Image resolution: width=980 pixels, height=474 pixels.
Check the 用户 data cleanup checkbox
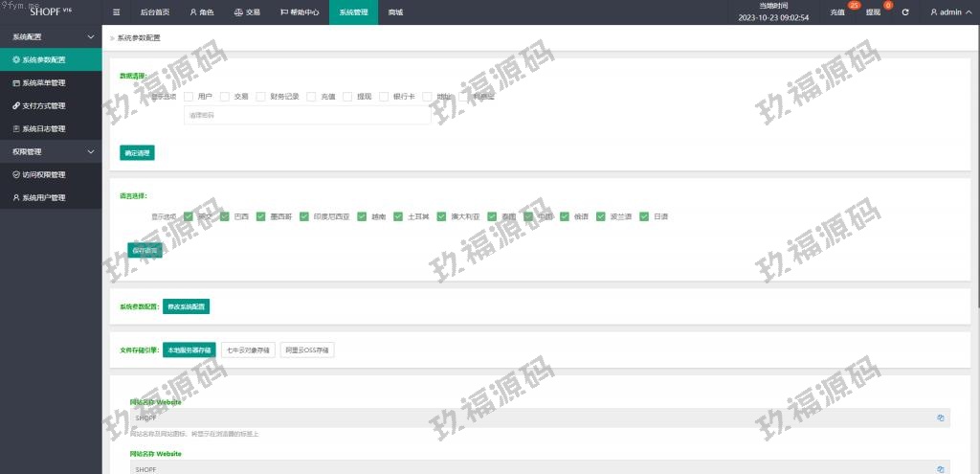coord(189,97)
